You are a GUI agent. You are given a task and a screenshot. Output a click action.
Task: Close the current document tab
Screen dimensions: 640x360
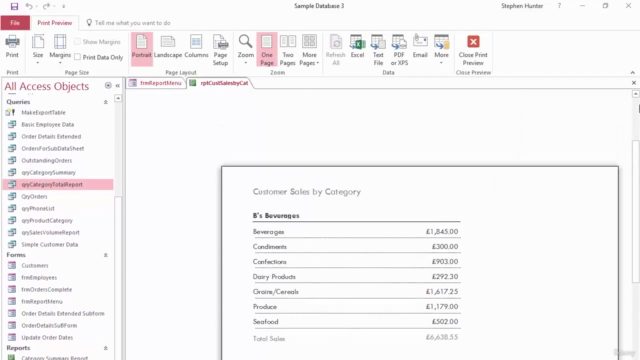633,83
